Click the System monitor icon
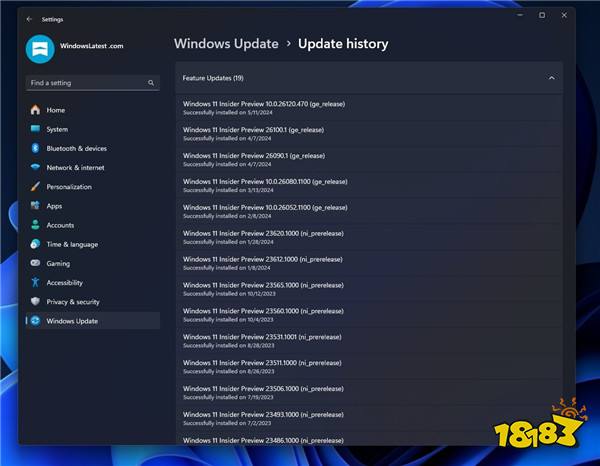Image resolution: width=600 pixels, height=466 pixels. coord(35,129)
